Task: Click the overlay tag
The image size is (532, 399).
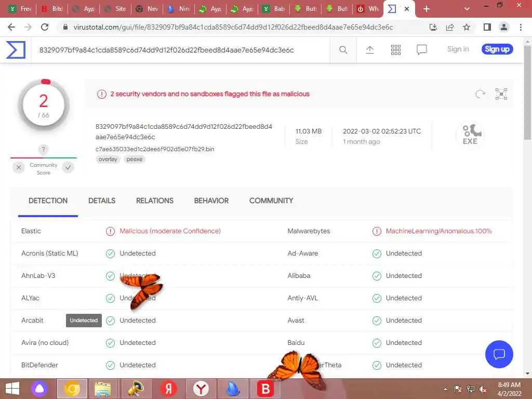Action: (x=108, y=159)
